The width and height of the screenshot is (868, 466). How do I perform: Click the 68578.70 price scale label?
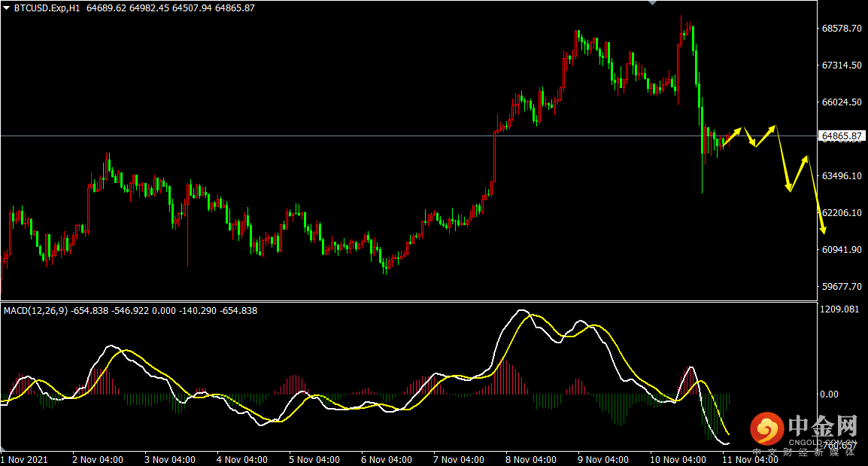(842, 29)
